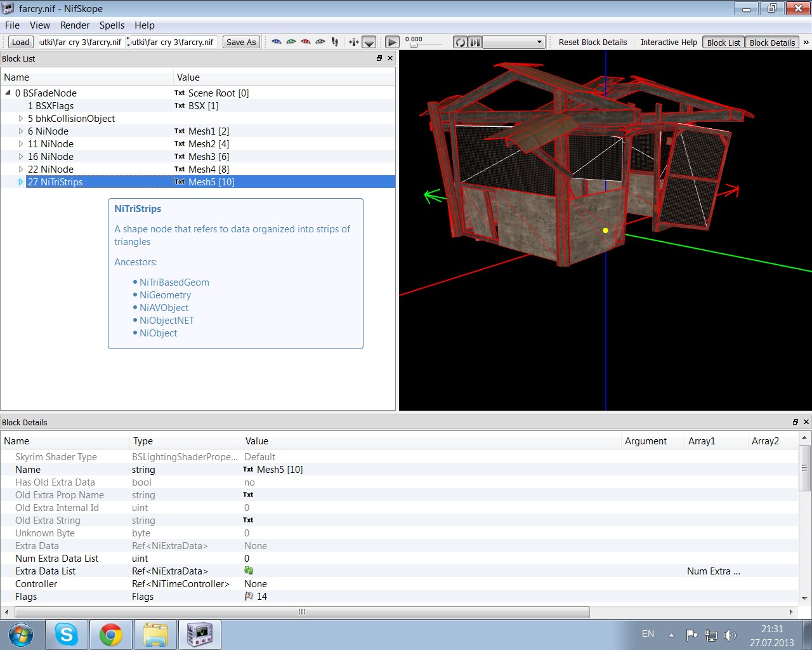Click Reset Block Details
The width and height of the screenshot is (812, 650).
pyautogui.click(x=593, y=43)
